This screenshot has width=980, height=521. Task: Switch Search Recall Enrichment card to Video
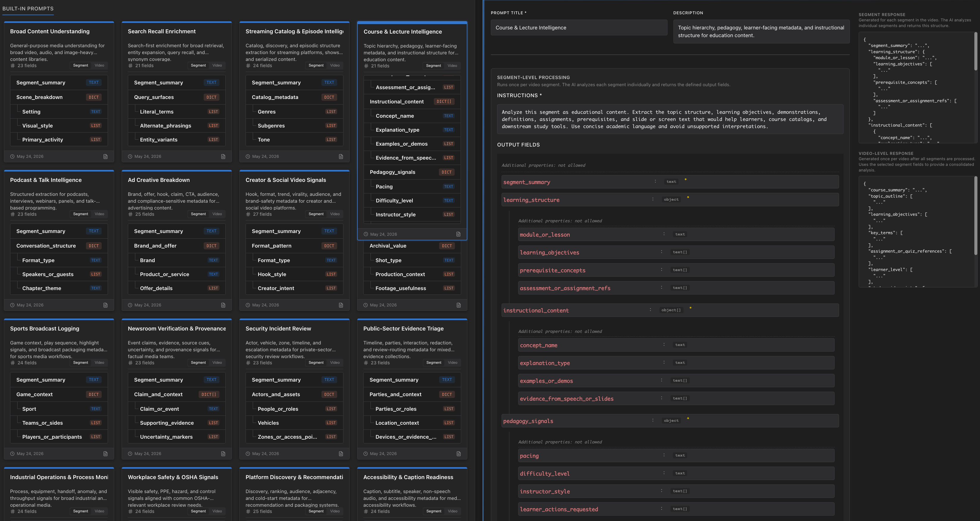point(217,65)
